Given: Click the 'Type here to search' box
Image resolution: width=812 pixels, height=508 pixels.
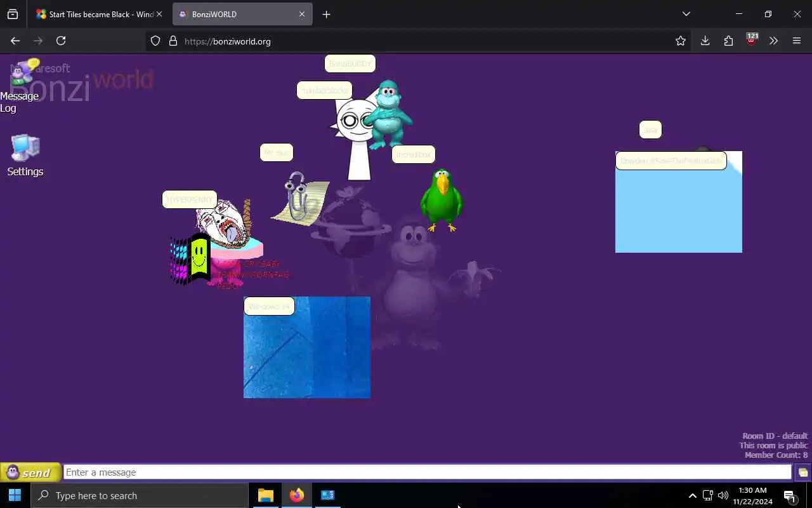Looking at the screenshot, I should tap(140, 495).
